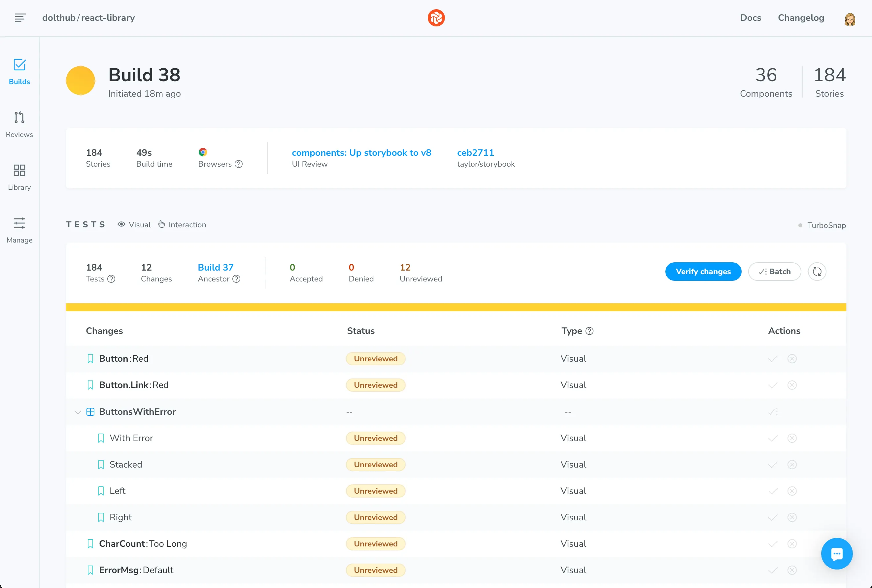Open the Build 37 ancestor link
This screenshot has width=872, height=588.
click(216, 267)
